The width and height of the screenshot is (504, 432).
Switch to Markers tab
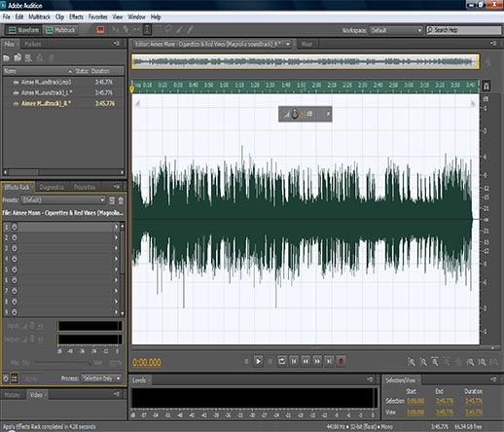33,44
